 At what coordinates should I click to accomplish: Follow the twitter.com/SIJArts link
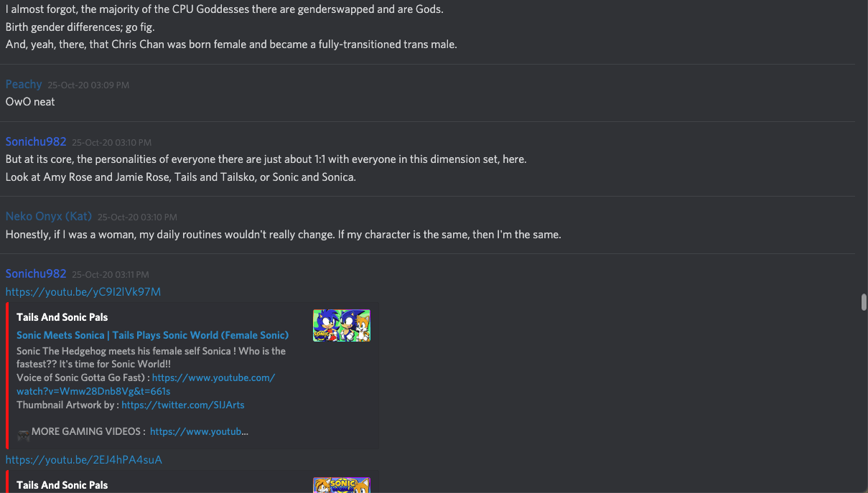click(183, 405)
